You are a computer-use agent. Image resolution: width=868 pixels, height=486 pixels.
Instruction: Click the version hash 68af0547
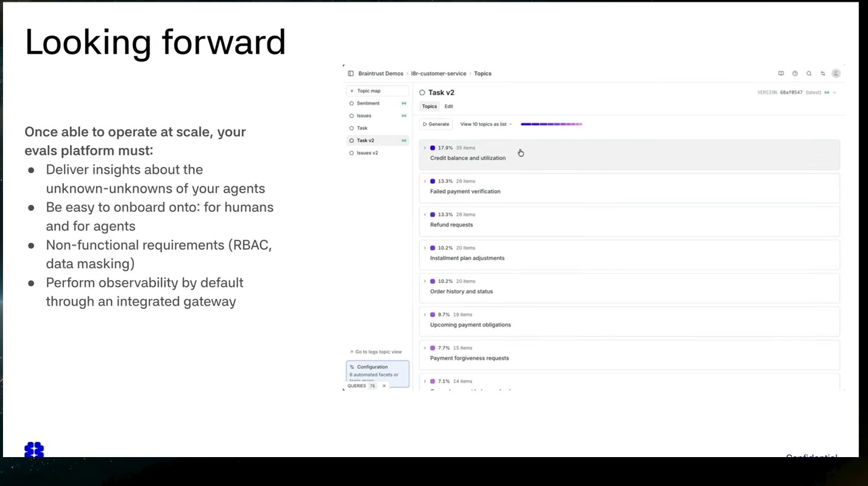791,93
